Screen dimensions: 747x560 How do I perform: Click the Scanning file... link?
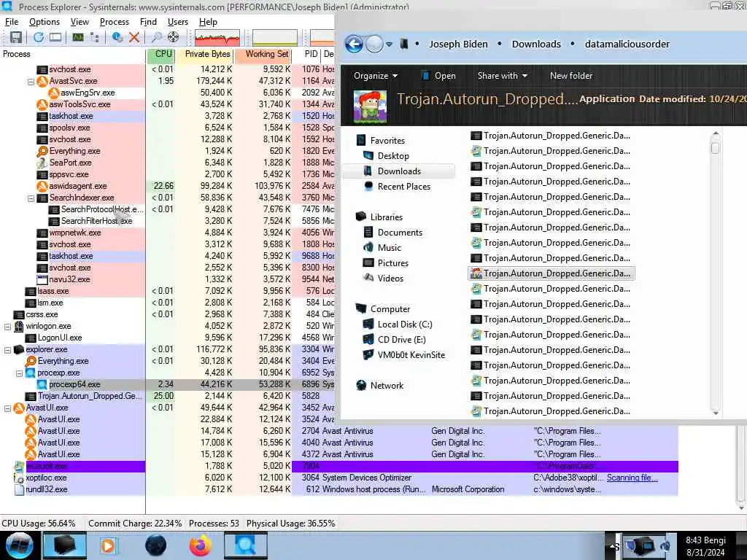(632, 478)
